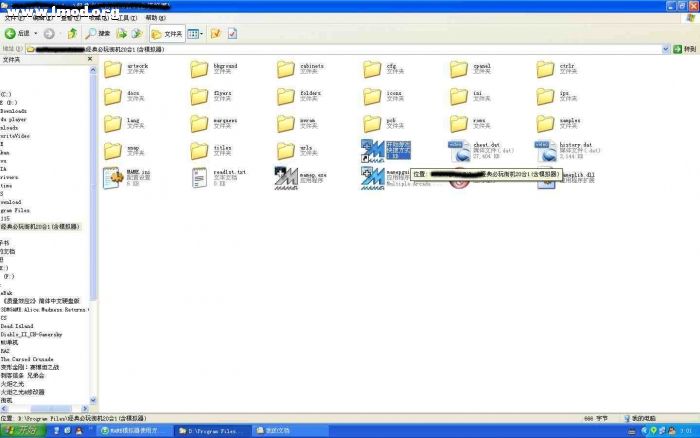
Task: Open the samples folder
Action: (545, 124)
